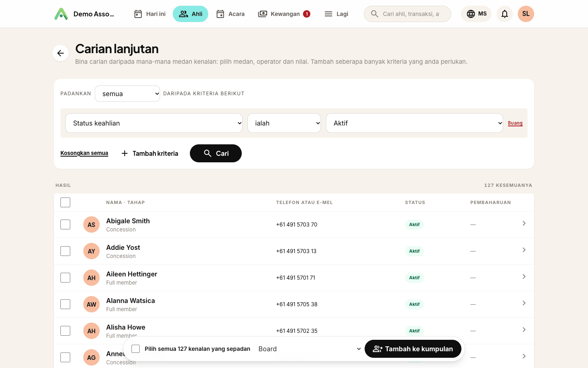Click Buang to remove criterion
The height and width of the screenshot is (368, 588).
(515, 123)
